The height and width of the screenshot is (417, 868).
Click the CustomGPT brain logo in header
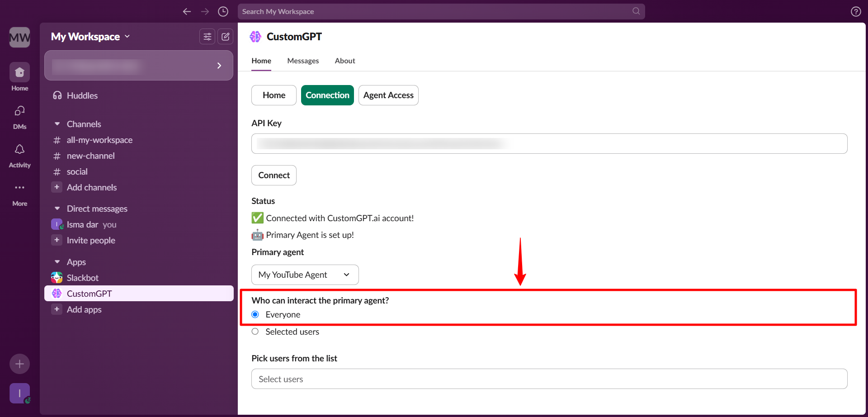255,37
